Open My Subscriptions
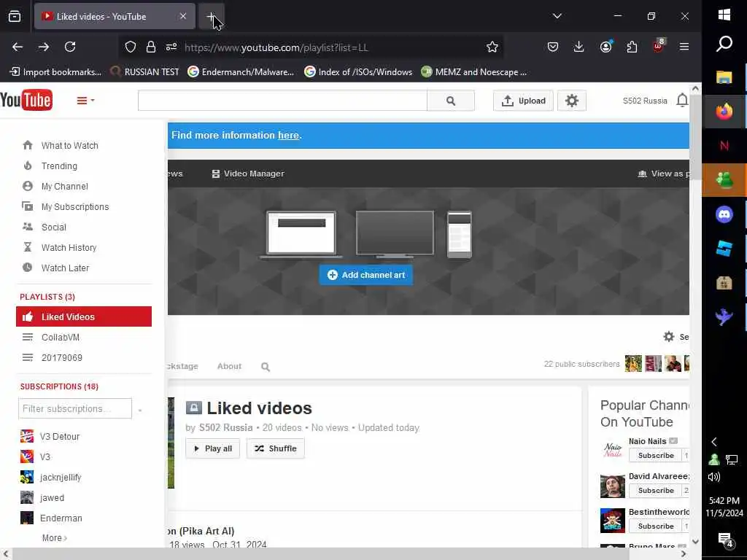747x560 pixels. pos(75,207)
